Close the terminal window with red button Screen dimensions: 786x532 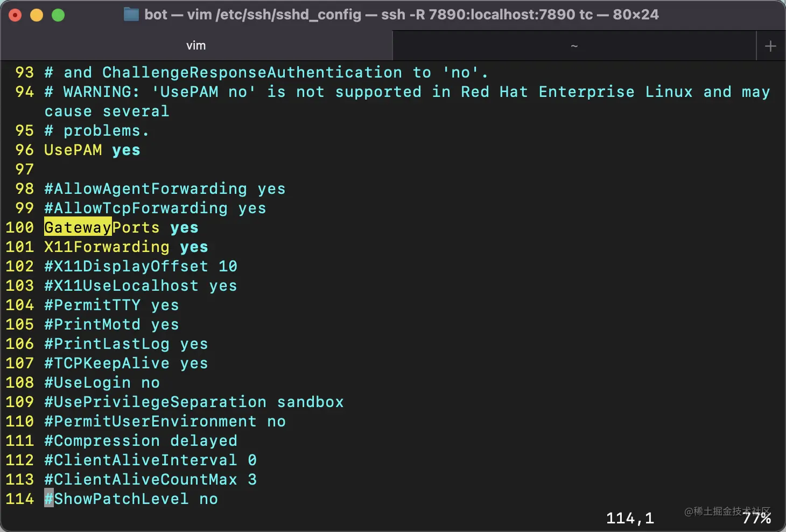(x=15, y=15)
